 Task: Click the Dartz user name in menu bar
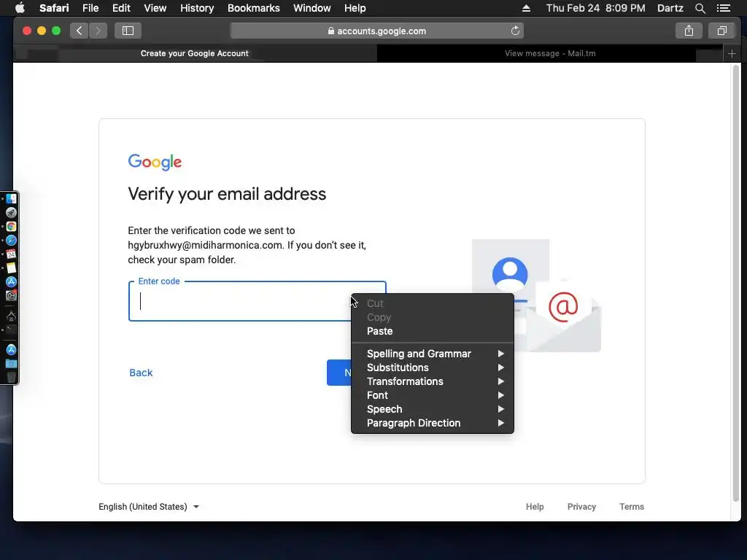670,8
